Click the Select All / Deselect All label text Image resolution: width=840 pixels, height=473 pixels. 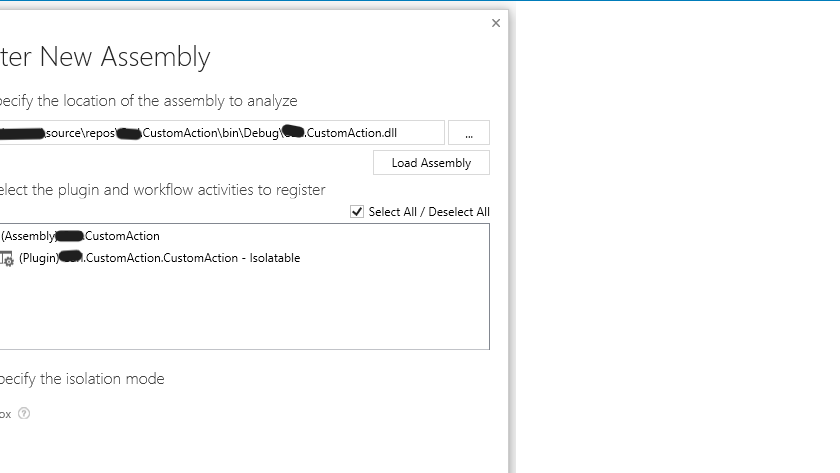tap(429, 212)
